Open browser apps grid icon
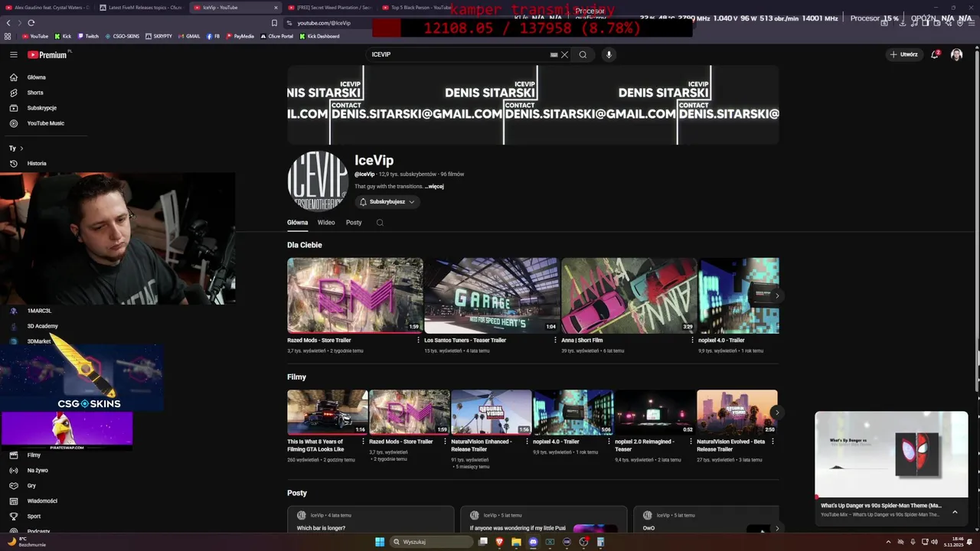This screenshot has width=980, height=551. (x=8, y=36)
